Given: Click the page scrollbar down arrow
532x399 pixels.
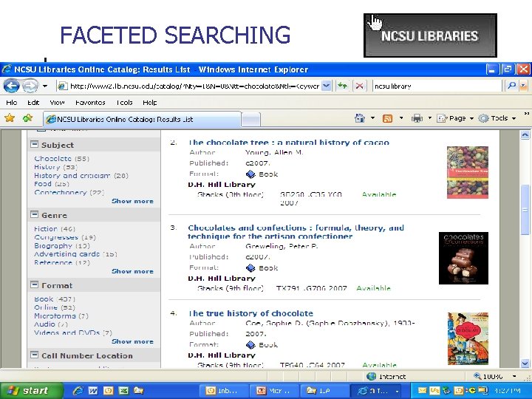Looking at the screenshot, I should pyautogui.click(x=525, y=364).
